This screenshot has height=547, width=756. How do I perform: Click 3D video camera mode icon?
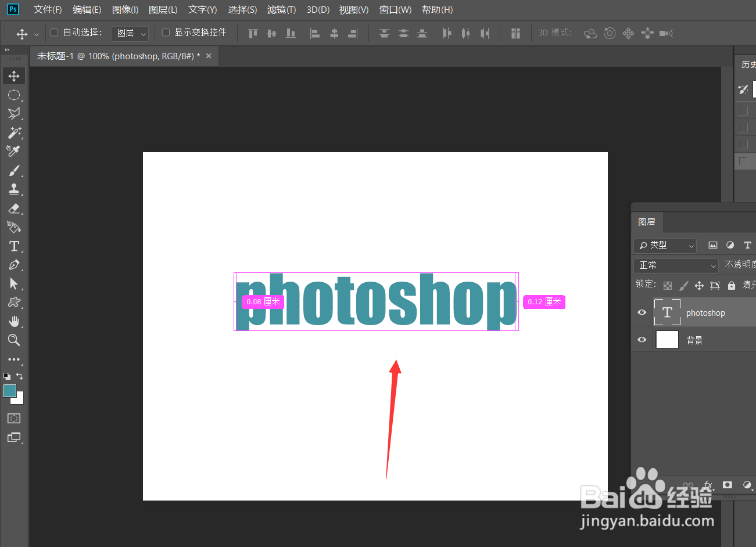(x=666, y=33)
